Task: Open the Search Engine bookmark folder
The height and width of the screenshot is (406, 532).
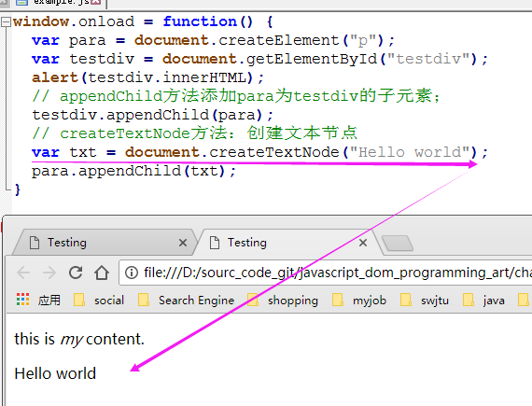Action: point(187,301)
